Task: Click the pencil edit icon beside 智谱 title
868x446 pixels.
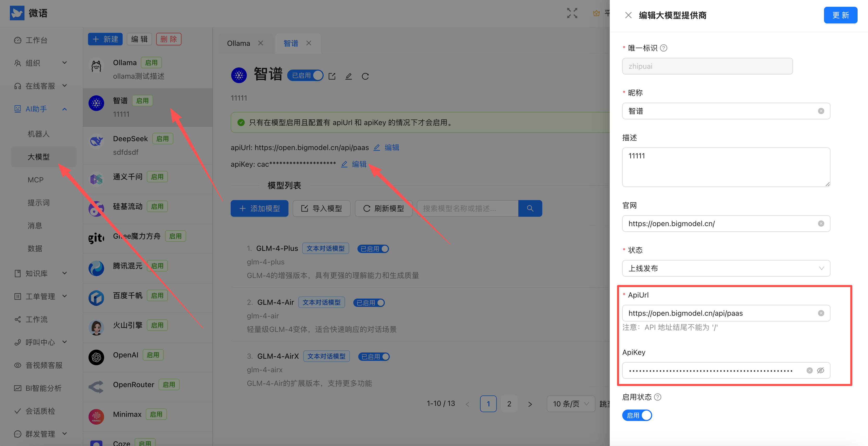Action: pyautogui.click(x=348, y=76)
